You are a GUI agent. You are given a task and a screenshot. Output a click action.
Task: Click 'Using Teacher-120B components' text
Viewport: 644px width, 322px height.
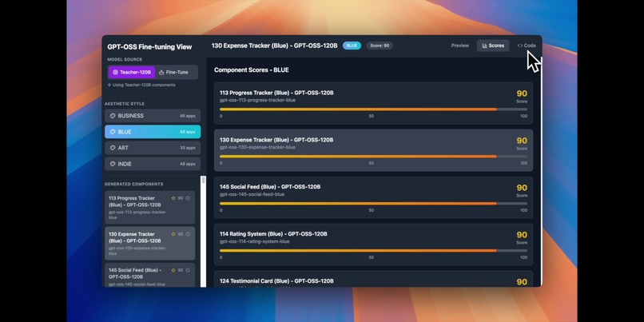pos(144,85)
